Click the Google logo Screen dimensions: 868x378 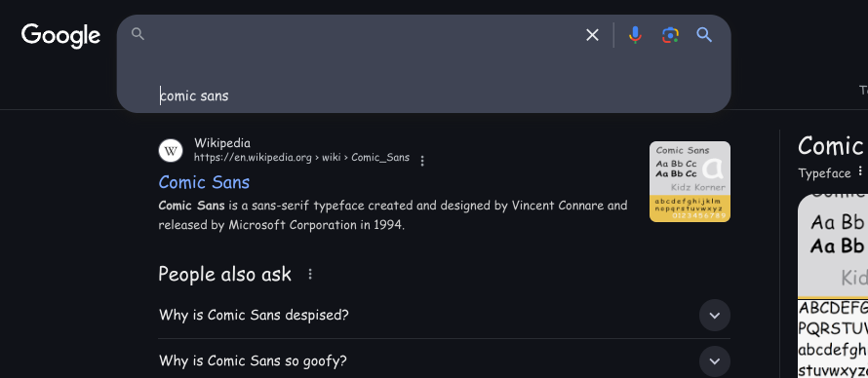[60, 36]
